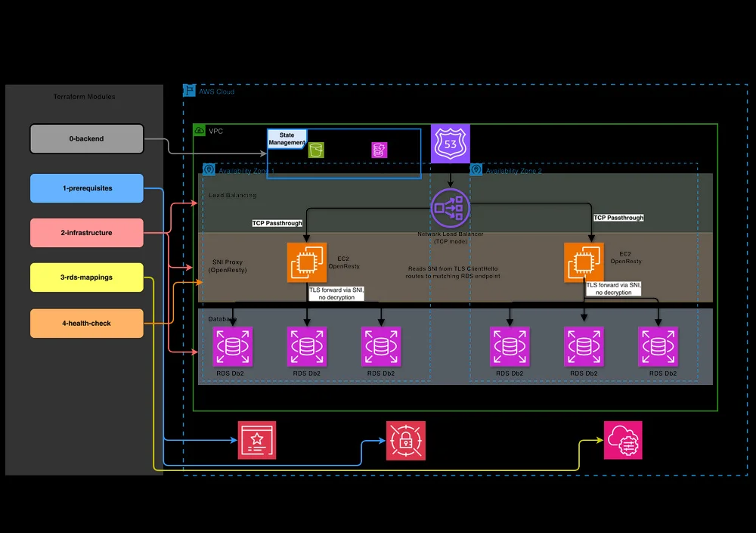
Task: Click the VPC label text
Action: (x=215, y=132)
